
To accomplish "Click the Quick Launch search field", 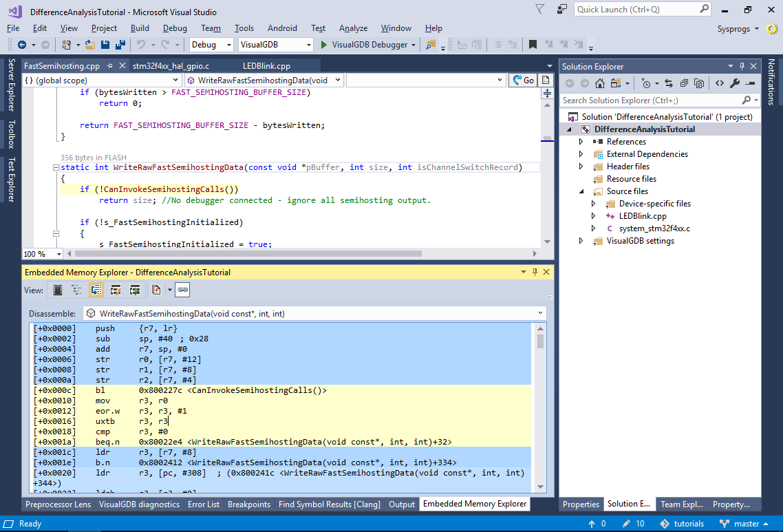I will [642, 10].
